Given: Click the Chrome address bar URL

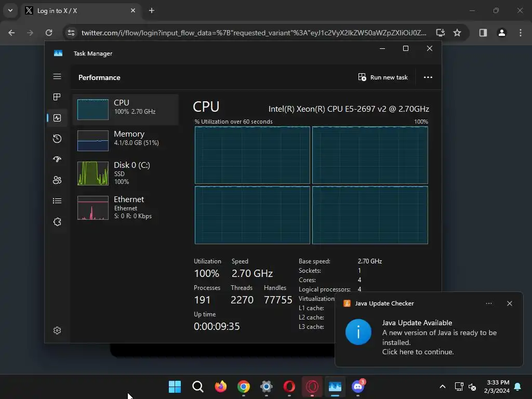Looking at the screenshot, I should coord(254,33).
